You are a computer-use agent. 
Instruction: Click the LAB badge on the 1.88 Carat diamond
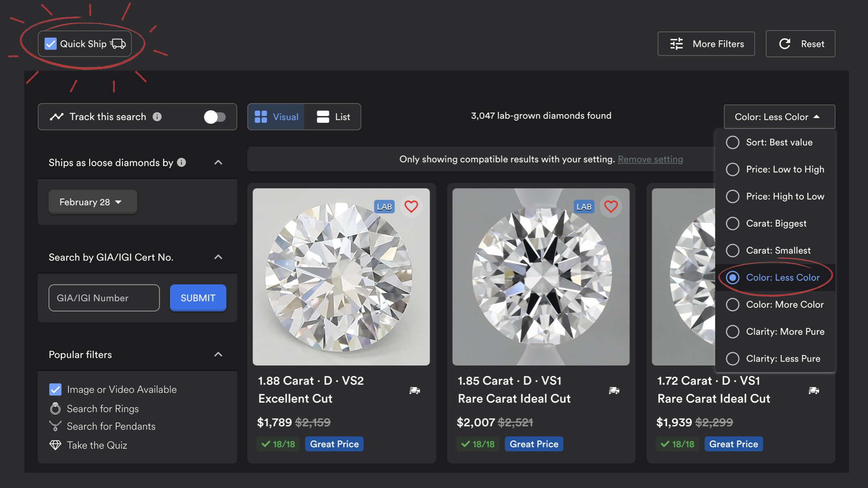(384, 206)
